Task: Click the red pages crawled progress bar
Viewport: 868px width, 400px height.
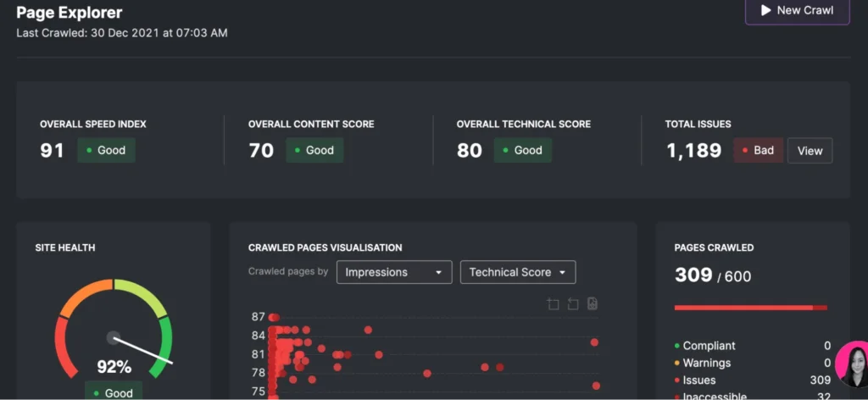Action: [x=750, y=308]
